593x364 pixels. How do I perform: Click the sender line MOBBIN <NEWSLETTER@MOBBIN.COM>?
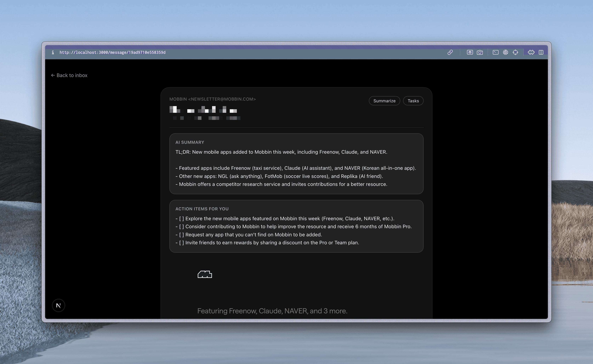(x=213, y=99)
